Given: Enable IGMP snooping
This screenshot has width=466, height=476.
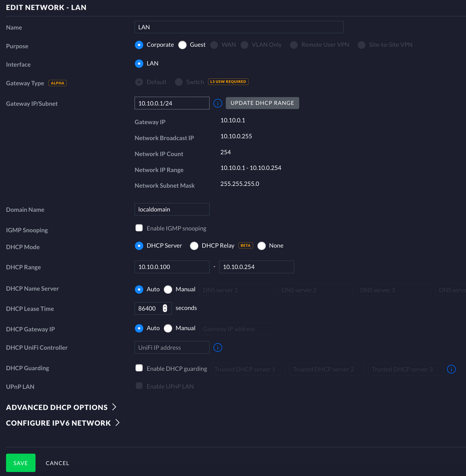Looking at the screenshot, I should (139, 228).
